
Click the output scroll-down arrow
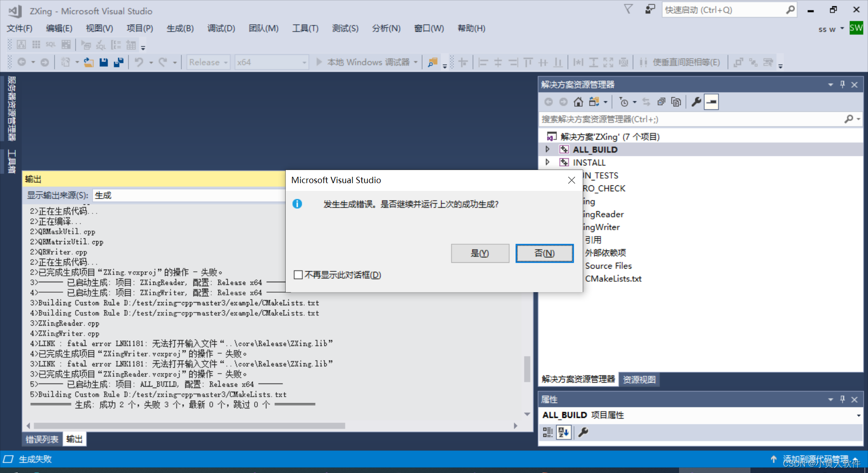pos(527,414)
